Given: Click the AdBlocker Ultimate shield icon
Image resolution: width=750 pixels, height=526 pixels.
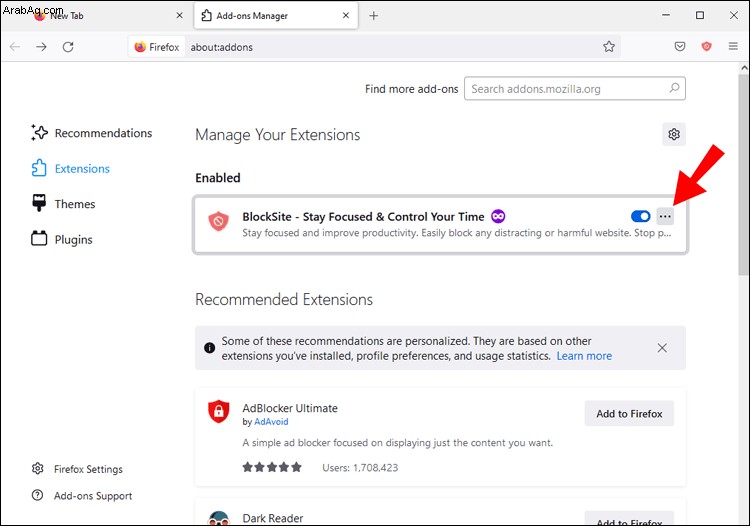Looking at the screenshot, I should (219, 411).
